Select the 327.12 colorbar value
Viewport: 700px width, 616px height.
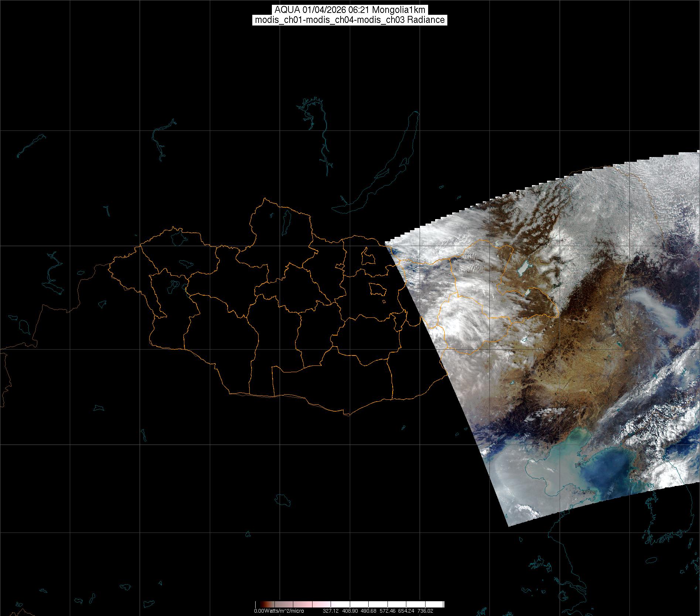click(331, 611)
